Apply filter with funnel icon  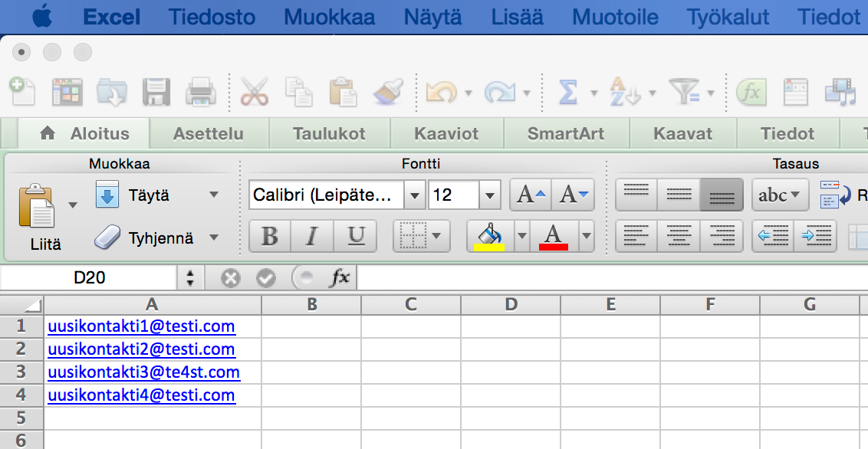point(685,92)
